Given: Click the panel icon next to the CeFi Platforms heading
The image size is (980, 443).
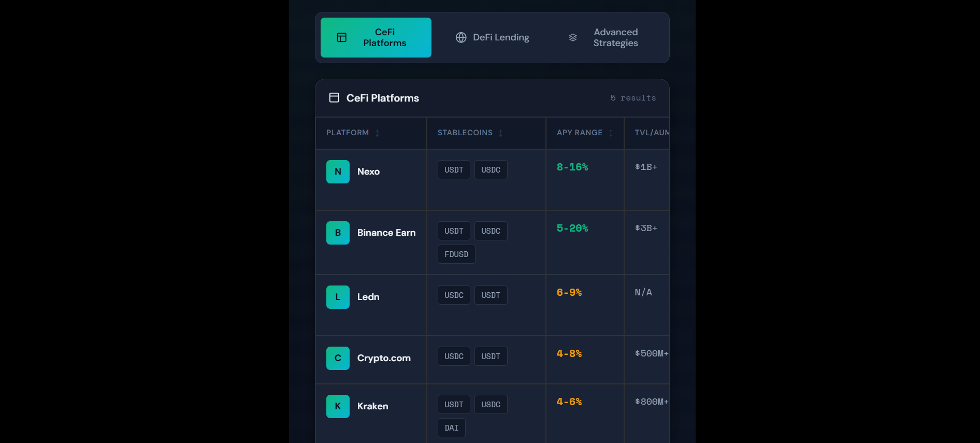Looking at the screenshot, I should [x=334, y=97].
